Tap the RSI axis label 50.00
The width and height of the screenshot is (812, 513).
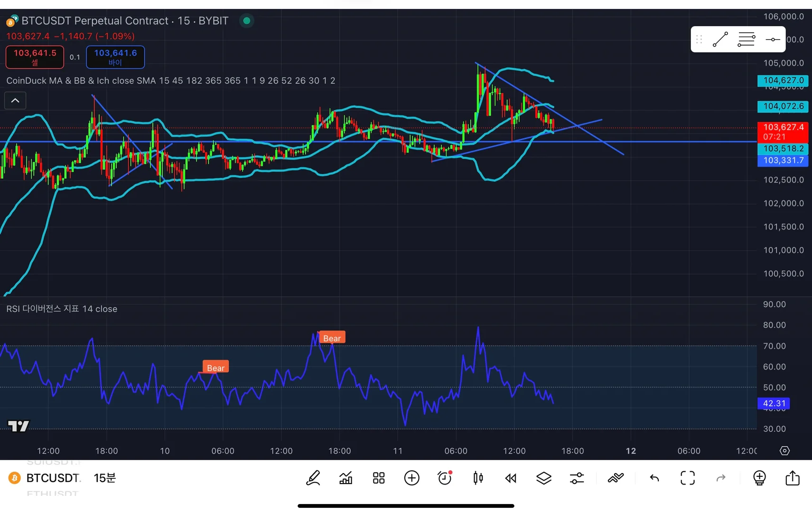775,388
